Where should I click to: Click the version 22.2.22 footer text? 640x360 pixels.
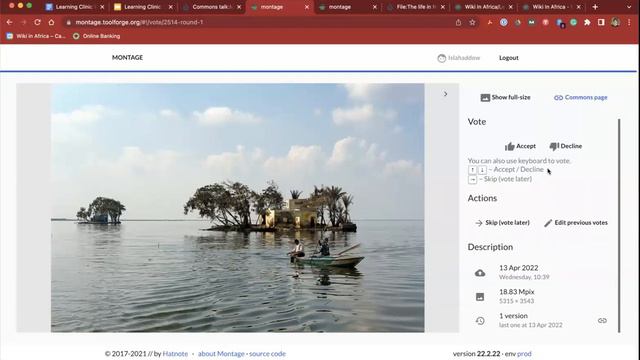click(476, 354)
